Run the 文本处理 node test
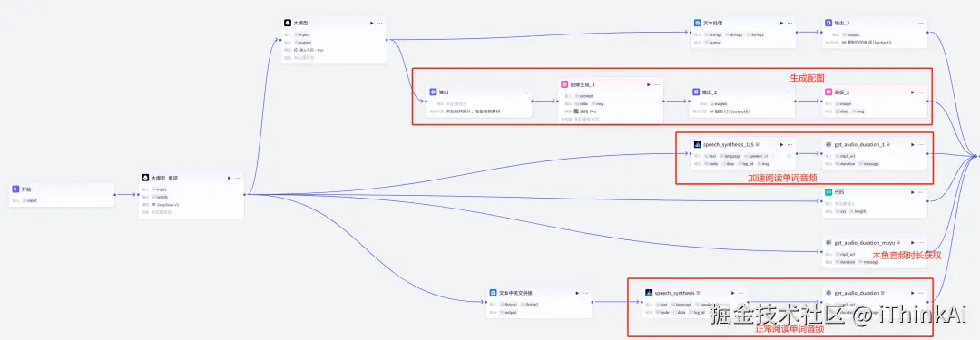Viewport: 980px width, 340px height. point(781,24)
